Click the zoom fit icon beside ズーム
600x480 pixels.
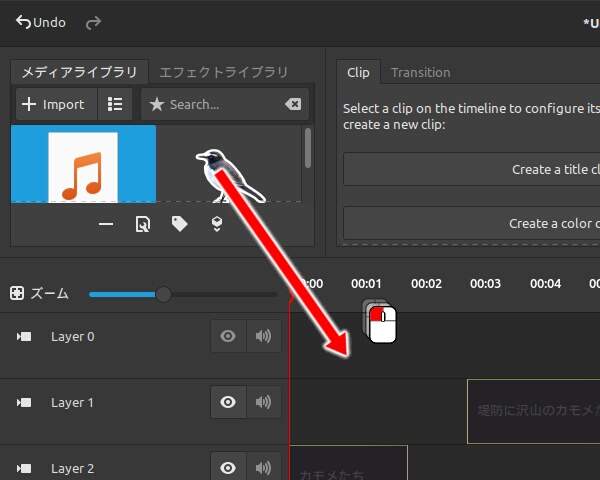[x=17, y=294]
